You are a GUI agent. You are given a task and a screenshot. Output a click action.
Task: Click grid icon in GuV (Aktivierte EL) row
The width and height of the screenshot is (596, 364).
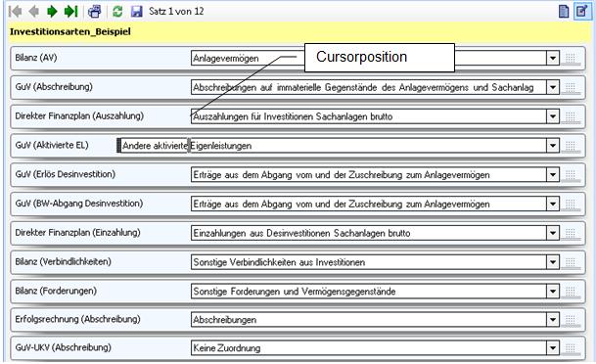(x=571, y=146)
